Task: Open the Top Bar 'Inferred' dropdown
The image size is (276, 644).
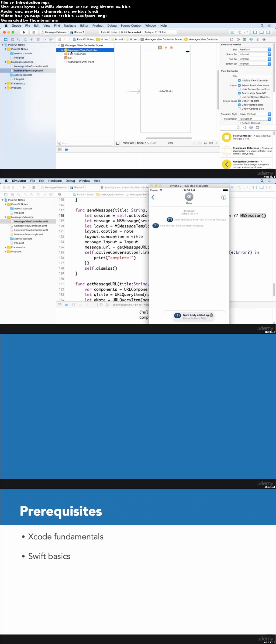Action: [255, 59]
